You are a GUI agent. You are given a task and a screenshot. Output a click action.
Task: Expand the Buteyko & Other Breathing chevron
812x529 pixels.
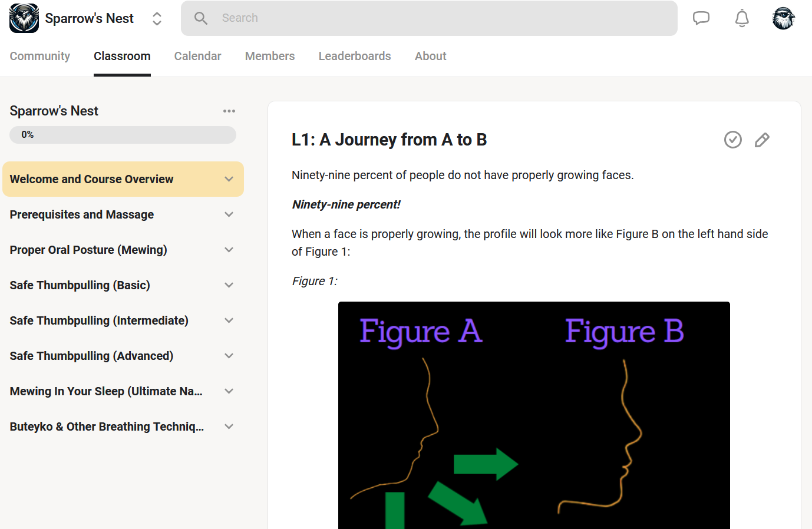229,426
